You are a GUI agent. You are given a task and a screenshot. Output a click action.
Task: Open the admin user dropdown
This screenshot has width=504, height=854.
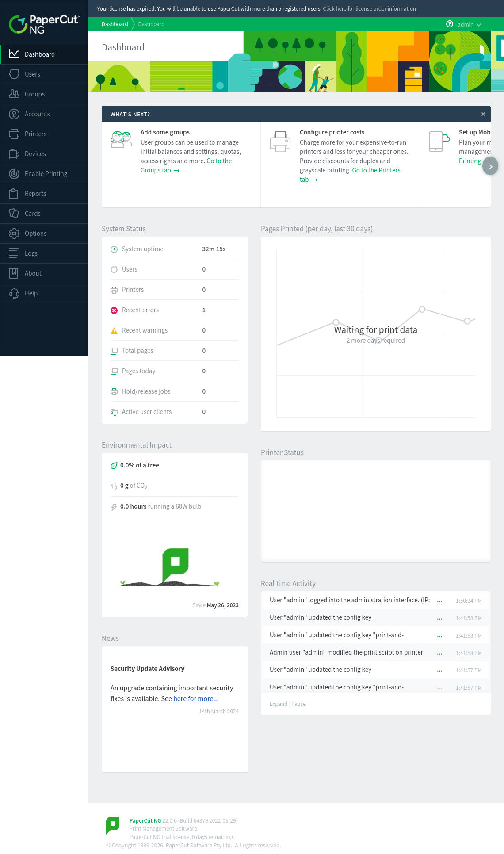pos(469,25)
